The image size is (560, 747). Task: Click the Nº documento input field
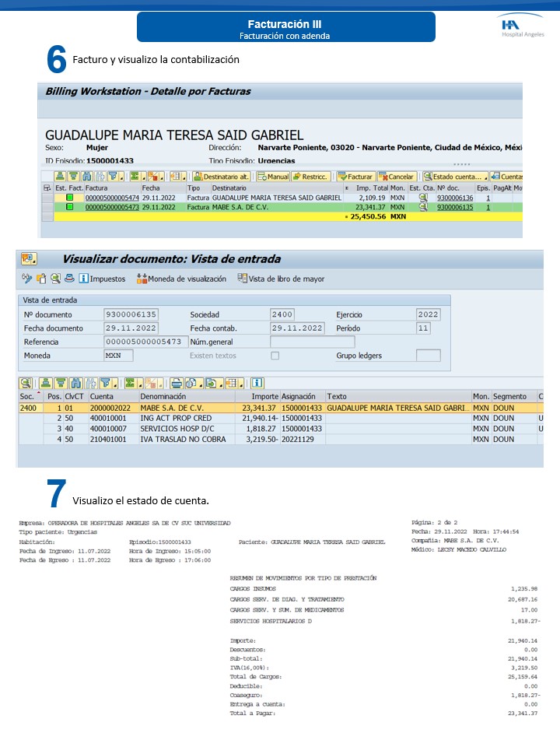[x=131, y=314]
